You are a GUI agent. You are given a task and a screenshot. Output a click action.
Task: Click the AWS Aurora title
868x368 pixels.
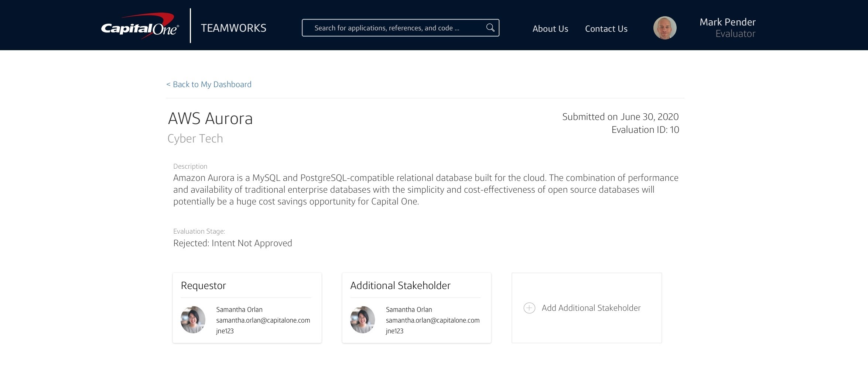click(210, 119)
